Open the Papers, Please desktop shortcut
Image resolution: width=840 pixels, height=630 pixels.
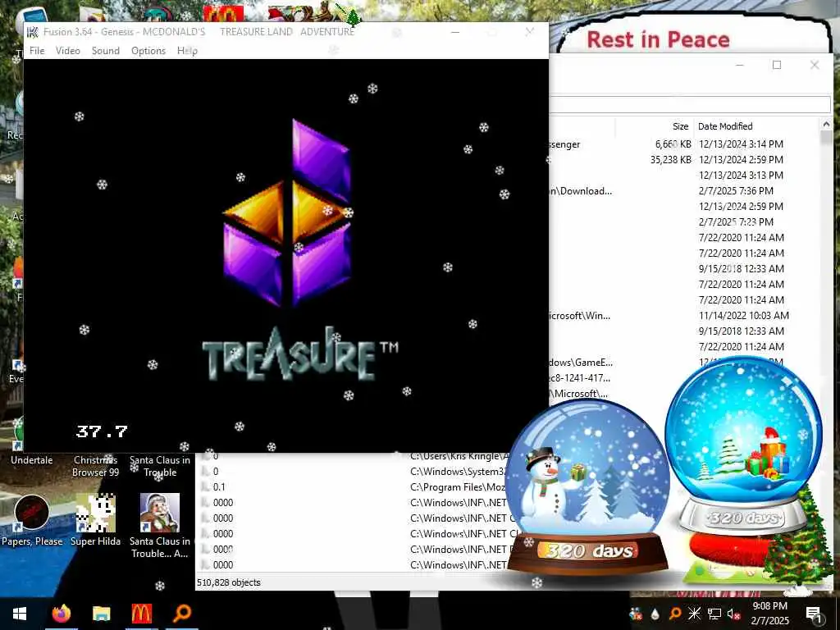tap(32, 521)
